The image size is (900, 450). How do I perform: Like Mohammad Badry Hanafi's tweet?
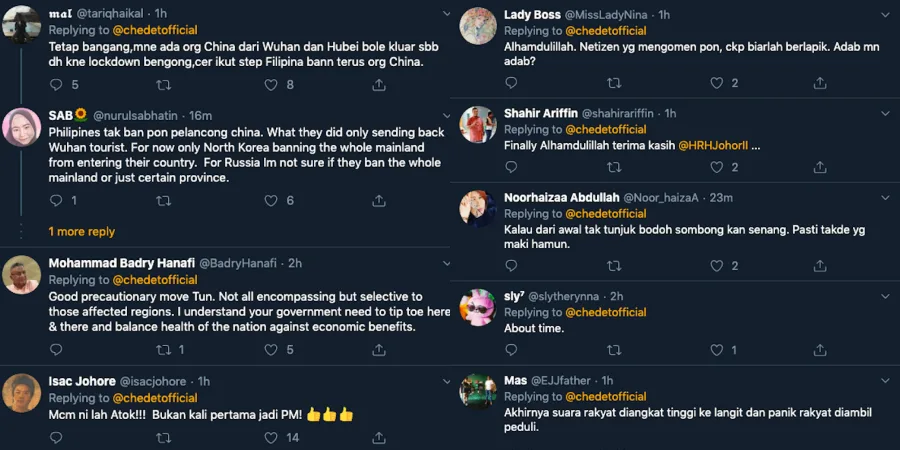tap(270, 350)
